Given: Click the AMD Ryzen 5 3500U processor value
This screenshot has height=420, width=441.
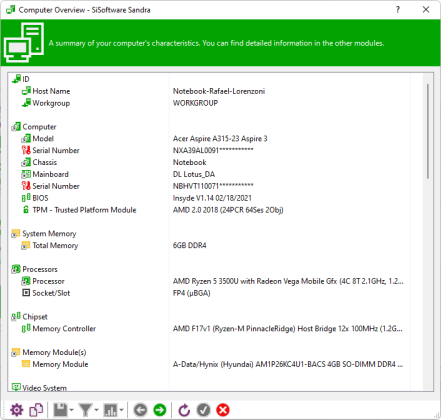Looking at the screenshot, I should tap(288, 281).
